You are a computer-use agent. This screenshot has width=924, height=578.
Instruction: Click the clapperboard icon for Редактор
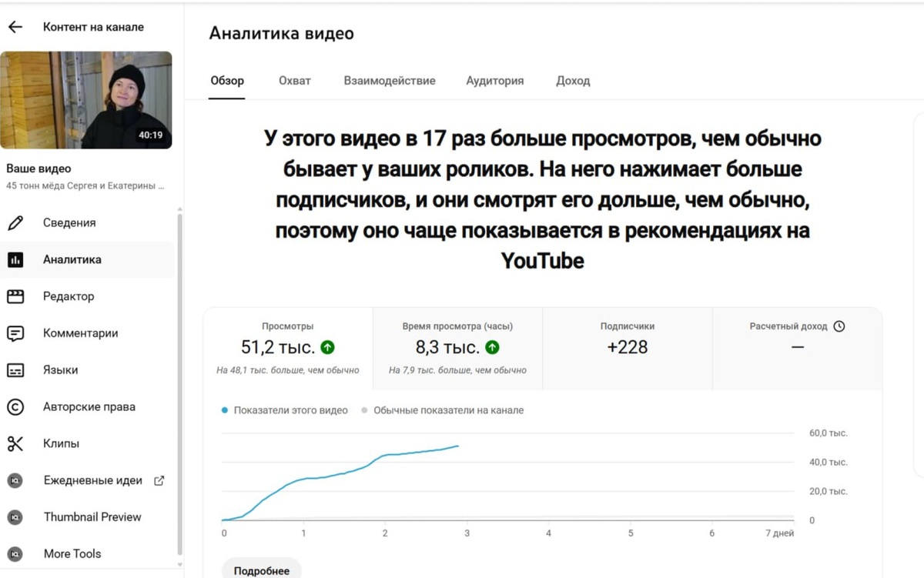tap(15, 296)
